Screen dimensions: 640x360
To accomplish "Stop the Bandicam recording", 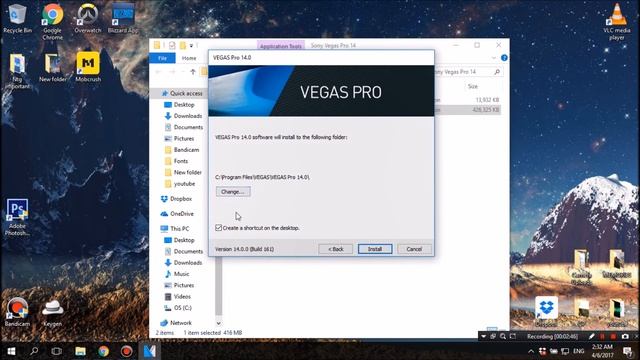I will [x=613, y=336].
